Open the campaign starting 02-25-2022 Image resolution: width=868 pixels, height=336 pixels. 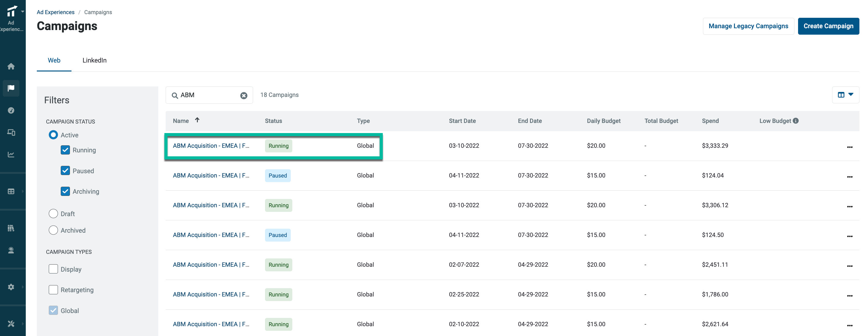tap(211, 294)
